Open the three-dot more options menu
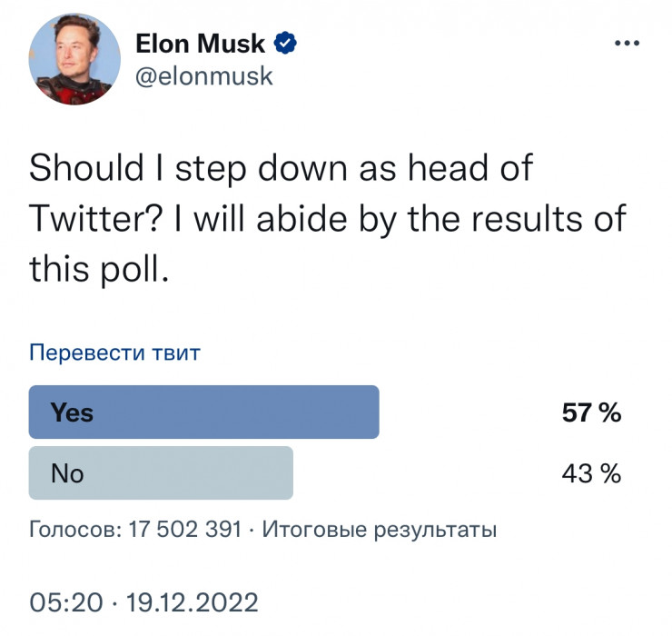Viewport: 672px width, 636px height. pyautogui.click(x=627, y=44)
